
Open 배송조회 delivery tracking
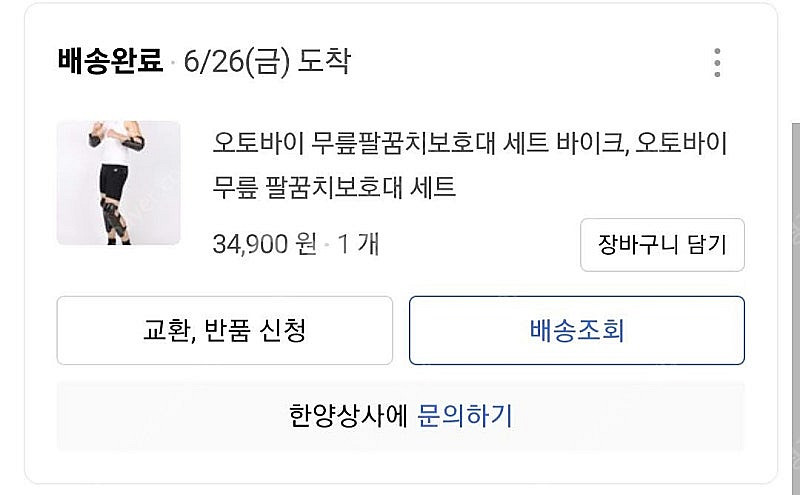(576, 330)
